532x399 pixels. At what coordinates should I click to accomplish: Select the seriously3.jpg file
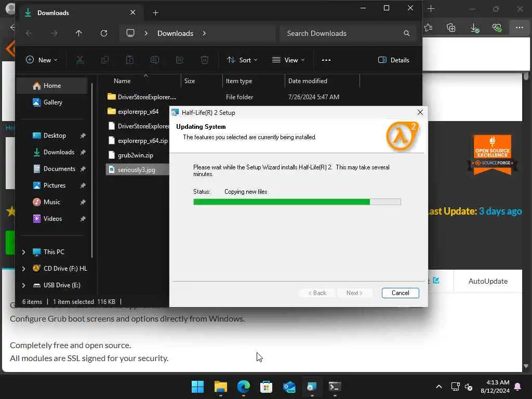[x=137, y=170]
